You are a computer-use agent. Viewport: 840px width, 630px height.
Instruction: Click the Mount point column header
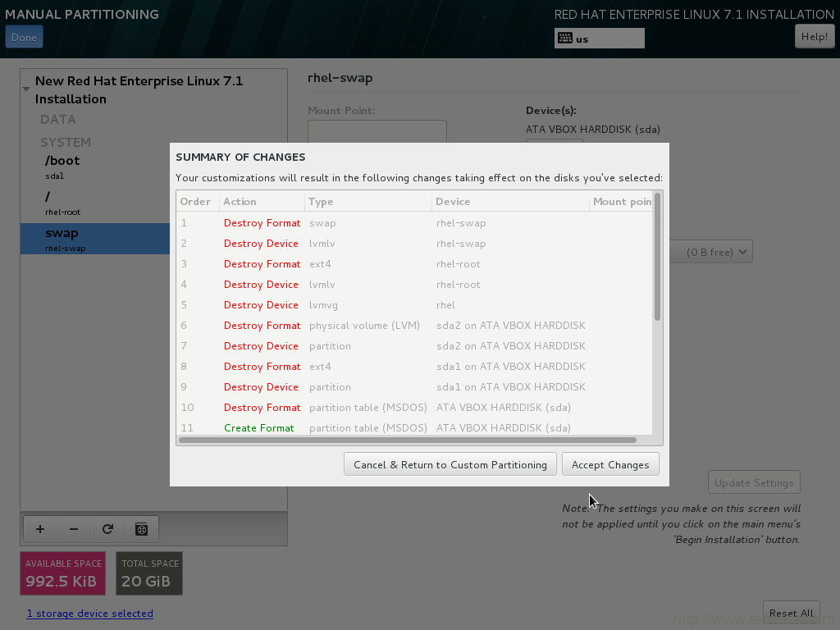[621, 202]
